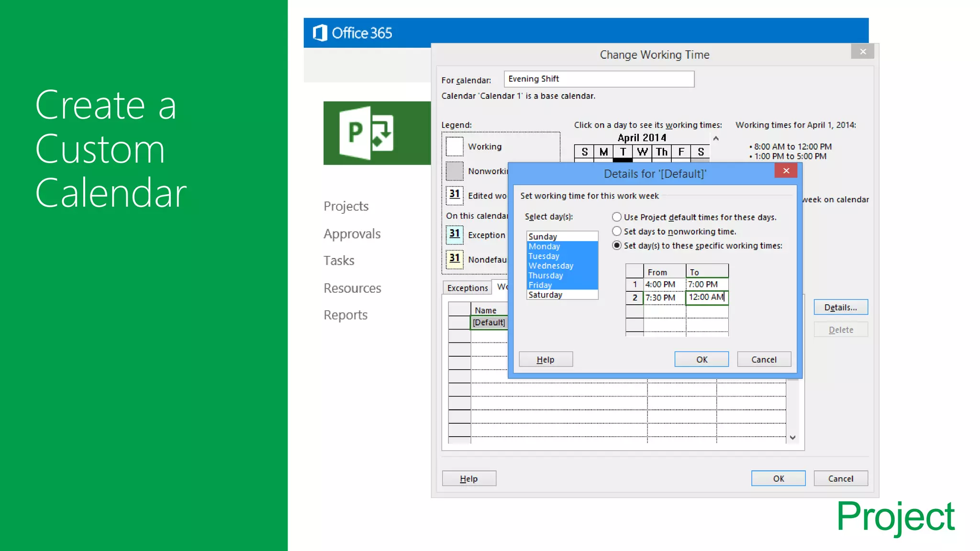Click the For calendar name field

tap(599, 79)
